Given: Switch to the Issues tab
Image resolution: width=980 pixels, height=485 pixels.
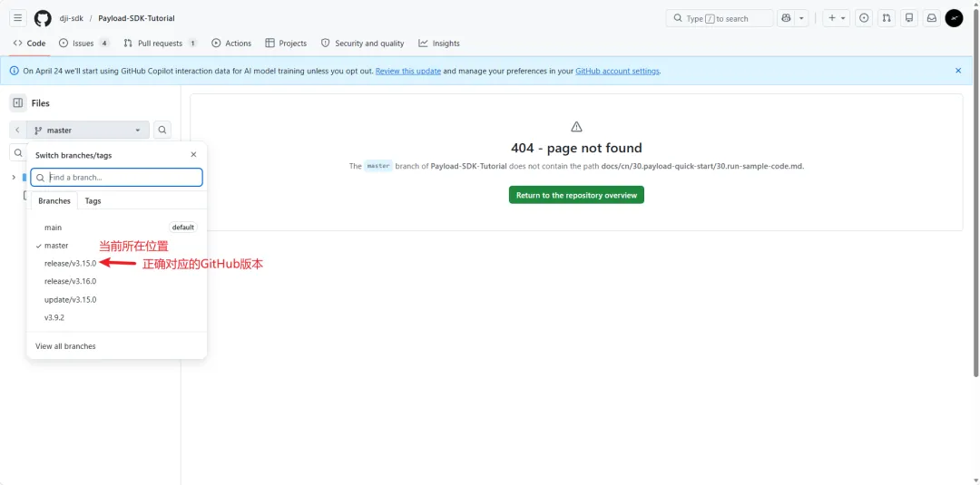Looking at the screenshot, I should tap(84, 44).
